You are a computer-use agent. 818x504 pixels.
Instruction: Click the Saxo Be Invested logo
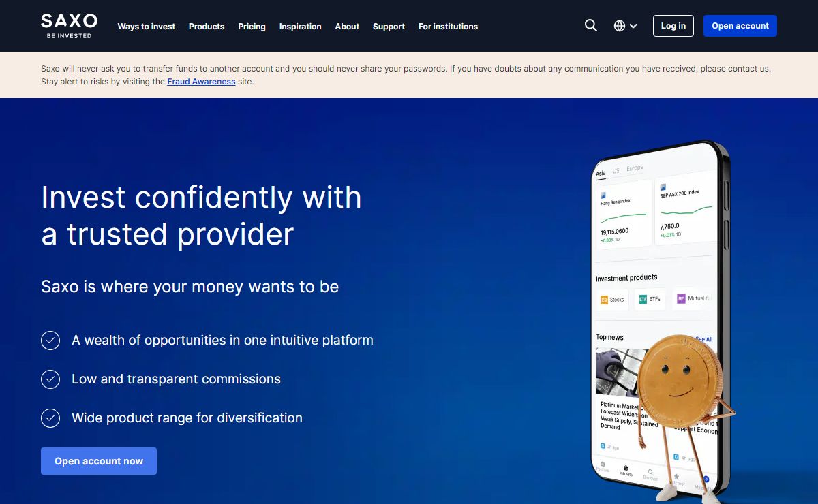point(69,26)
